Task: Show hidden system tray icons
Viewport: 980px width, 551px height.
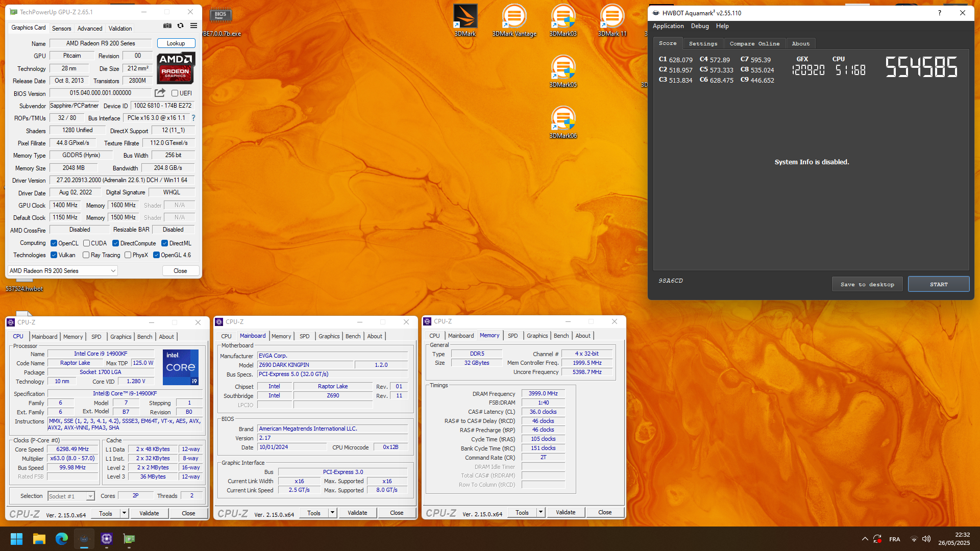Action: [865, 539]
